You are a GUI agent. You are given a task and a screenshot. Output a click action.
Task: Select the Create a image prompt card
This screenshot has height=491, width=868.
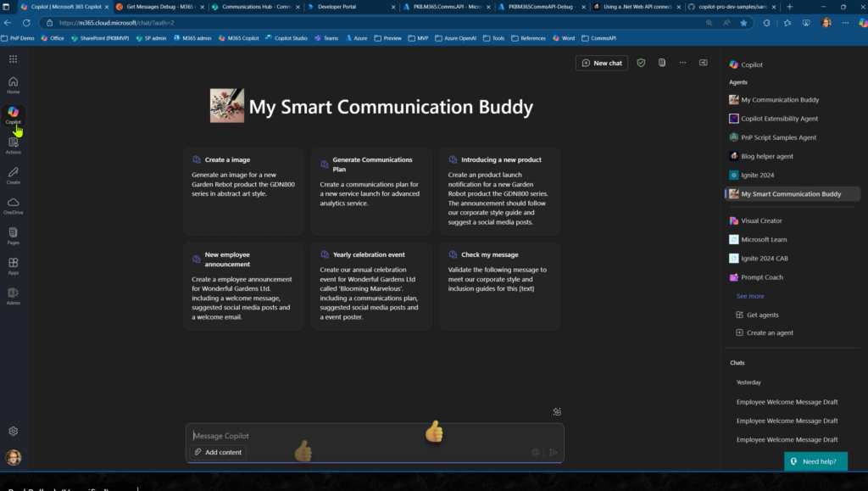click(243, 192)
